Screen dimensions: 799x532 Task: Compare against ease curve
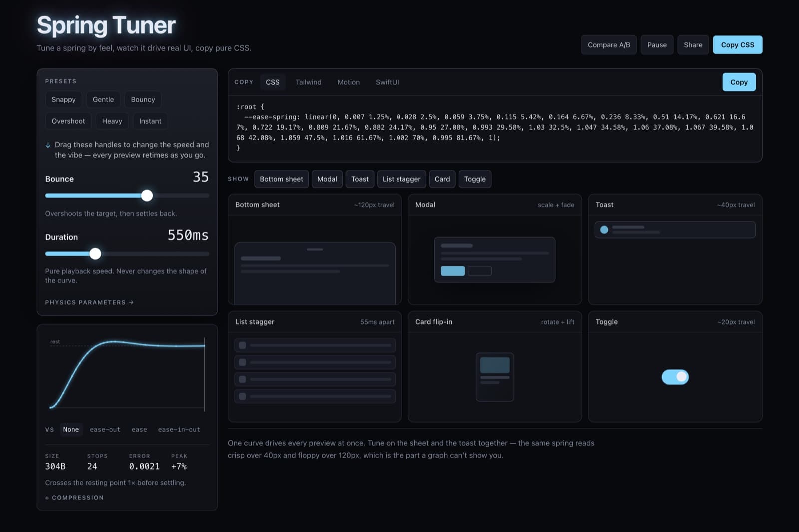pos(139,430)
